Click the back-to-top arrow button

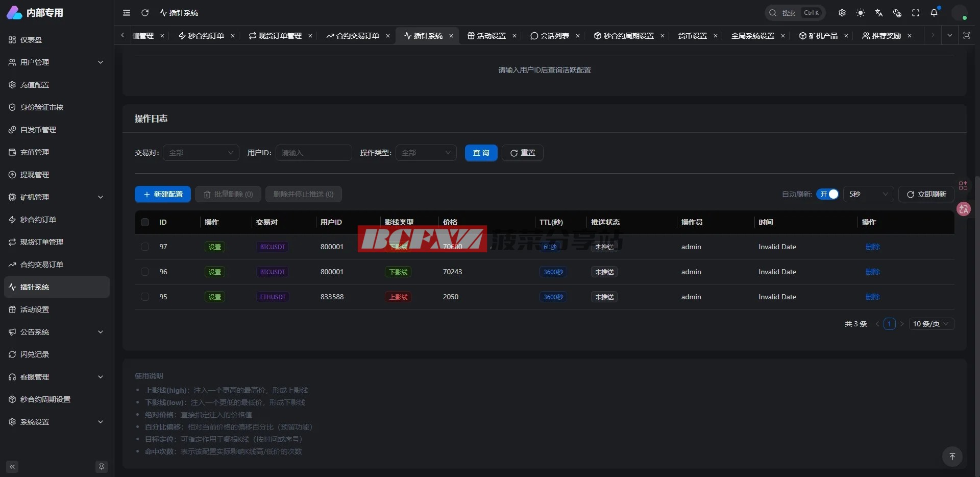[x=952, y=456]
